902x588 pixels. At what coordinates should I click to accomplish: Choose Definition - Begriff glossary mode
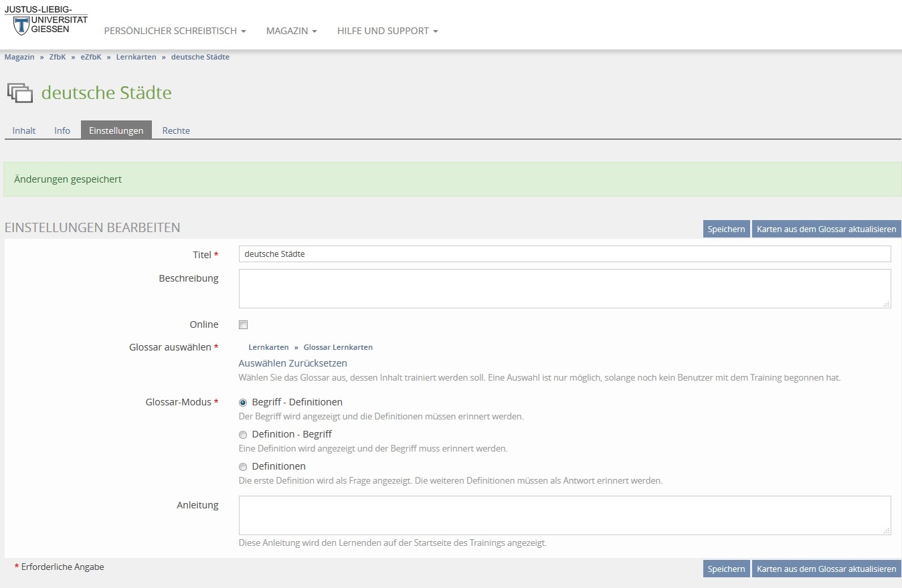click(x=243, y=435)
